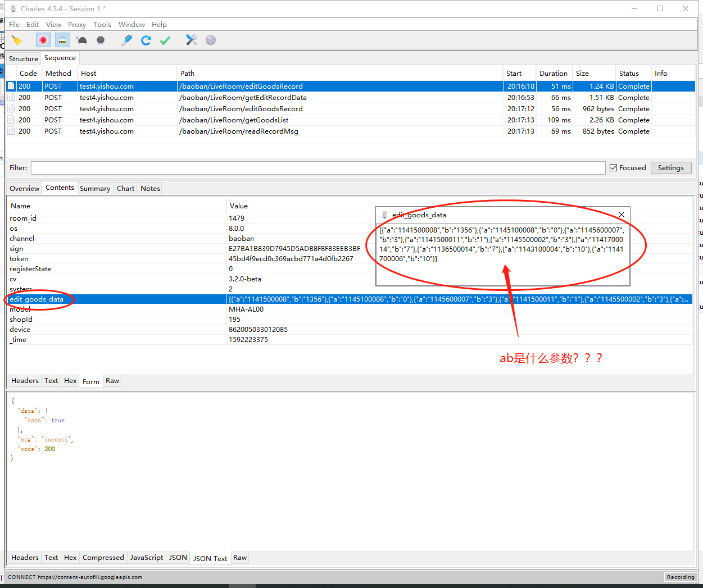The height and width of the screenshot is (588, 703).
Task: Toggle SSL proxying padlock icon
Action: pyautogui.click(x=62, y=40)
